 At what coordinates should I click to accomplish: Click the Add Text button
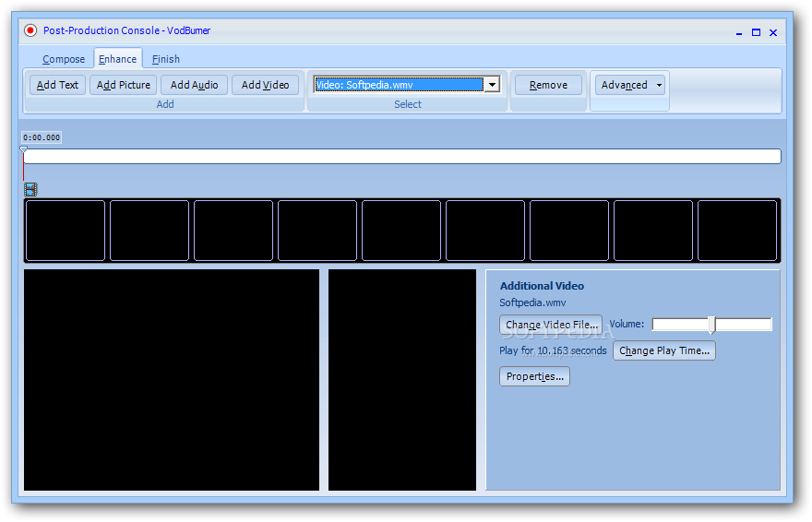pos(57,85)
